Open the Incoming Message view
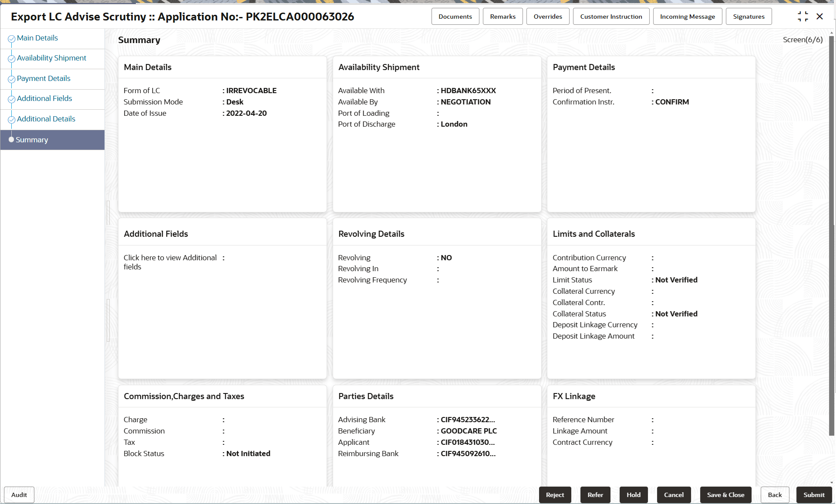The height and width of the screenshot is (504, 836). pos(687,16)
